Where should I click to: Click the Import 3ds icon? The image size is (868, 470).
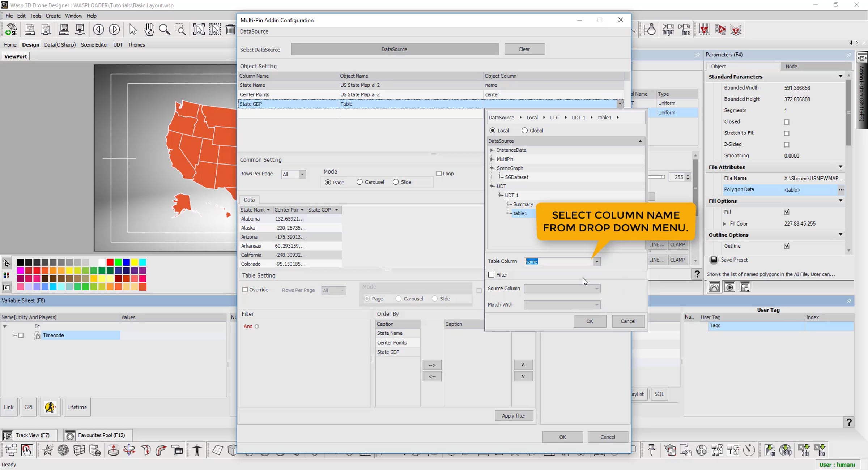tap(804, 450)
